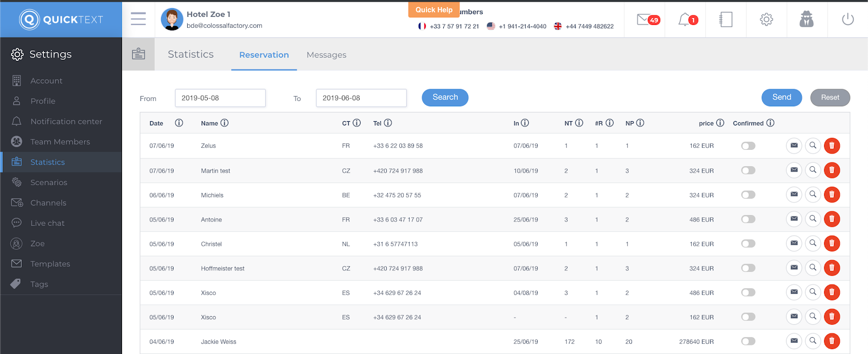
Task: Open the notebook icon in header
Action: pyautogui.click(x=725, y=20)
